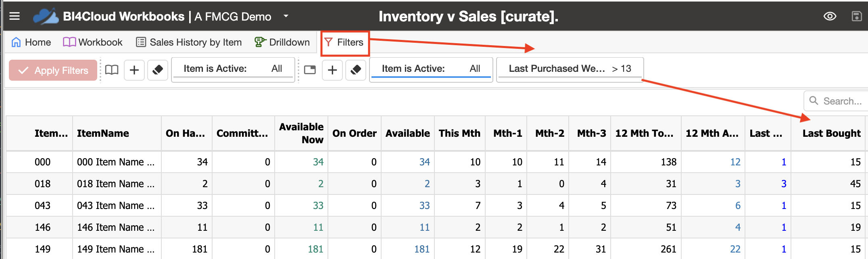Add a sheet filter with second plus
The height and width of the screenshot is (259, 868).
pyautogui.click(x=332, y=70)
